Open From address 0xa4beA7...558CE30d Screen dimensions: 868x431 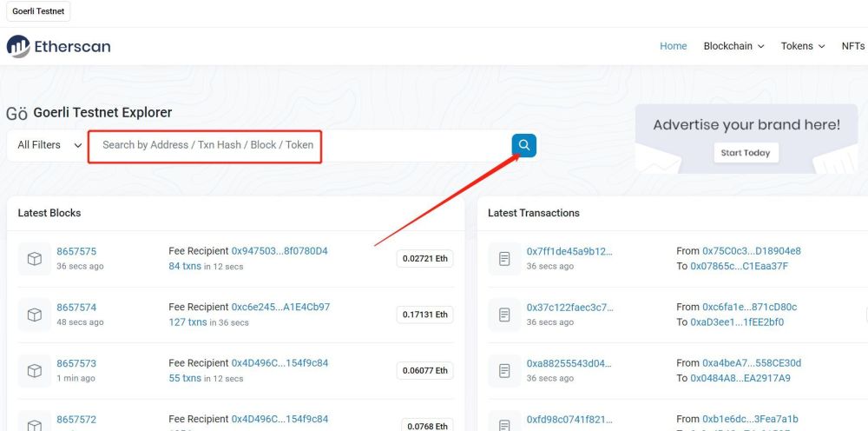coord(752,363)
